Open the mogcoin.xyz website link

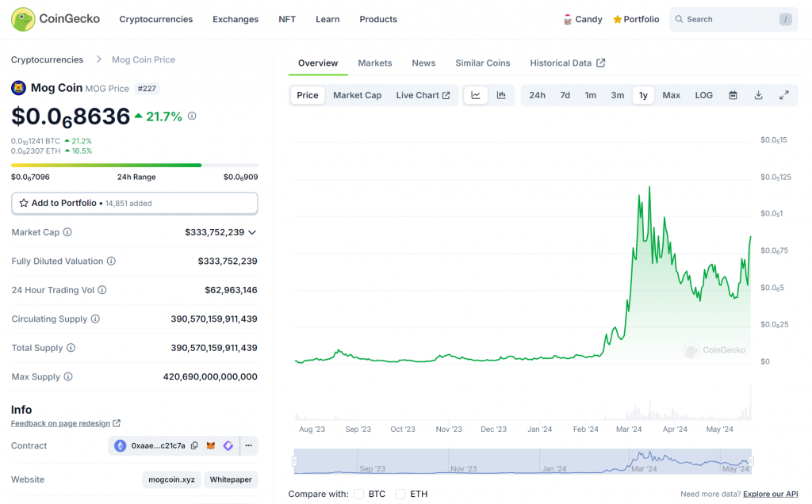pyautogui.click(x=171, y=479)
